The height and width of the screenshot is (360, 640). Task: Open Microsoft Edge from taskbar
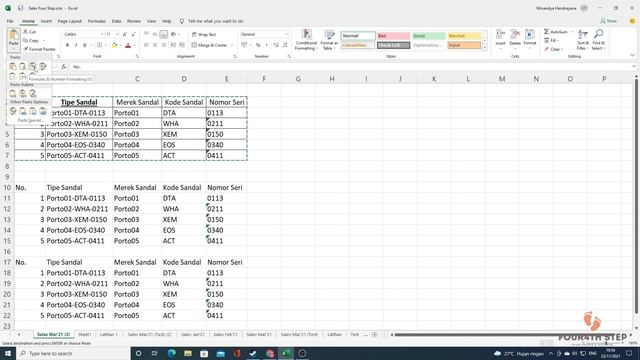(x=171, y=353)
